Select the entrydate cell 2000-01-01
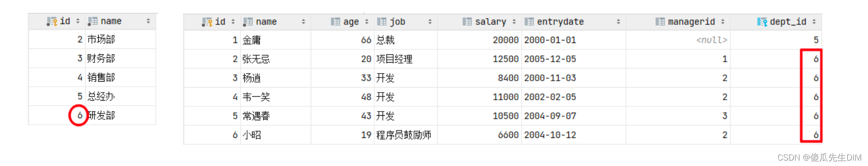This screenshot has width=868, height=166. pyautogui.click(x=574, y=40)
